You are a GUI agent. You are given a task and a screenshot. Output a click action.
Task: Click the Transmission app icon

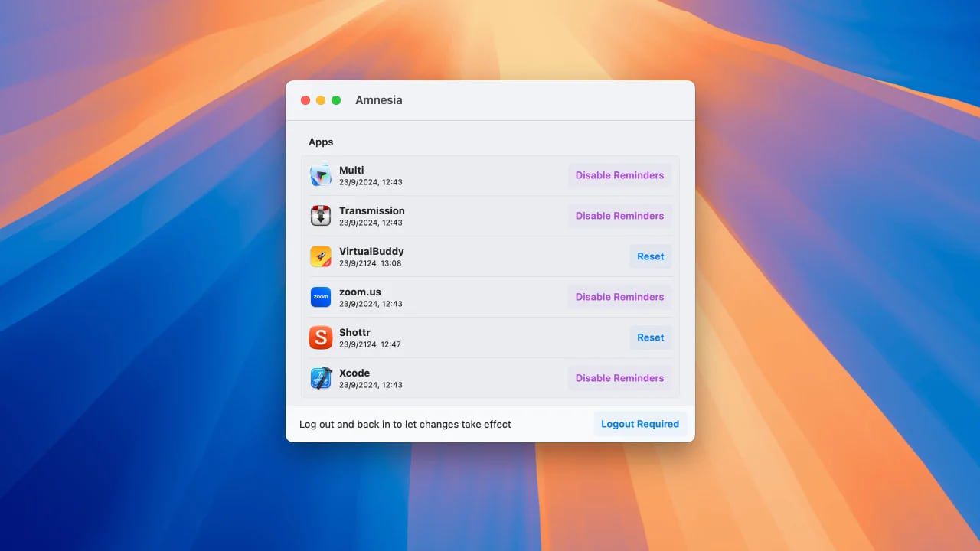click(320, 216)
